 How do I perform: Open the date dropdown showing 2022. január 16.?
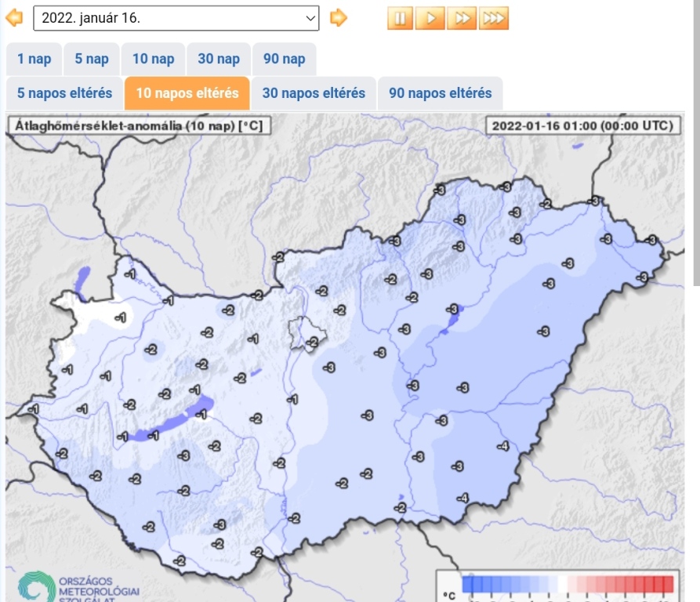[x=176, y=18]
